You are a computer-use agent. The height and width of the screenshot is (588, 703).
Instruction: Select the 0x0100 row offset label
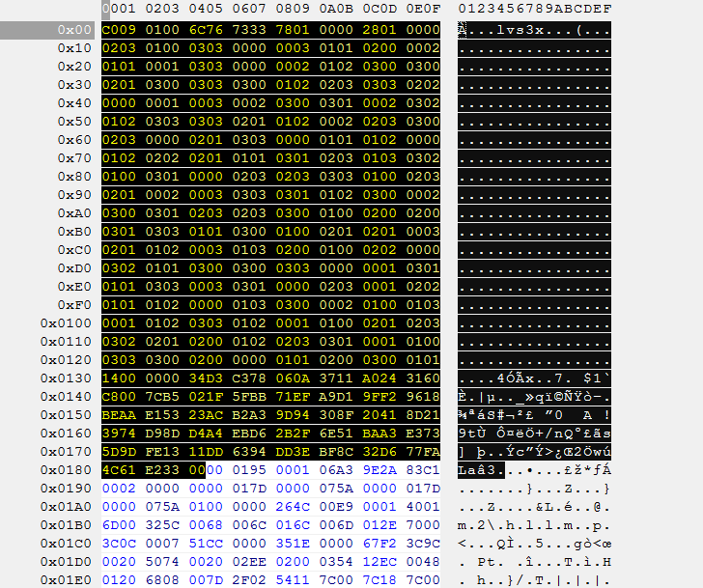click(x=66, y=323)
